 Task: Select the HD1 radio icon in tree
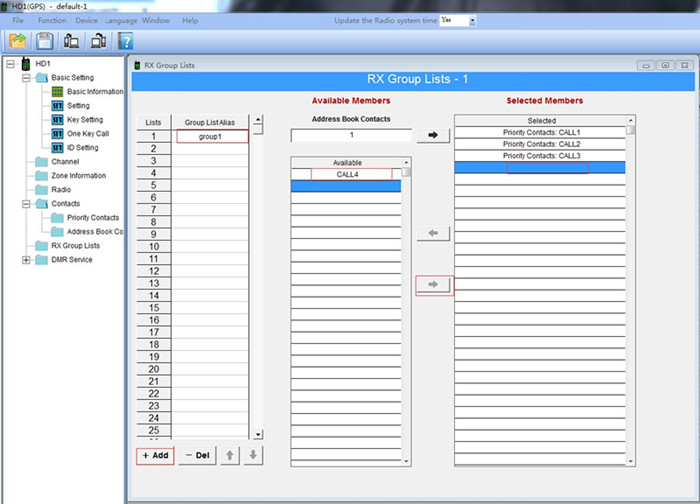tap(26, 64)
